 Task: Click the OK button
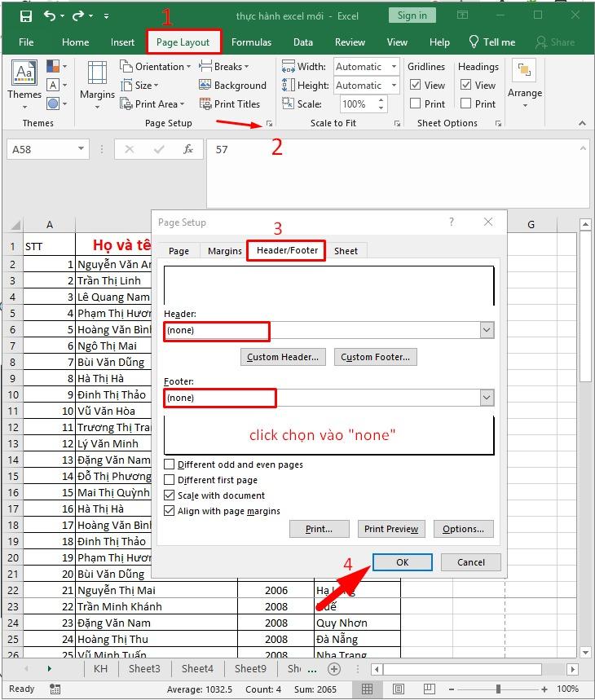point(403,562)
